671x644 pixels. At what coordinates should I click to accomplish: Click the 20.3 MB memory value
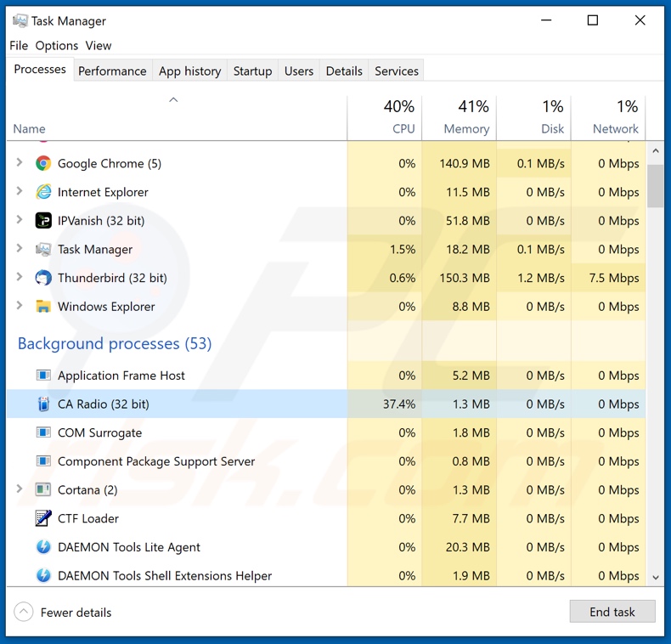tap(467, 547)
